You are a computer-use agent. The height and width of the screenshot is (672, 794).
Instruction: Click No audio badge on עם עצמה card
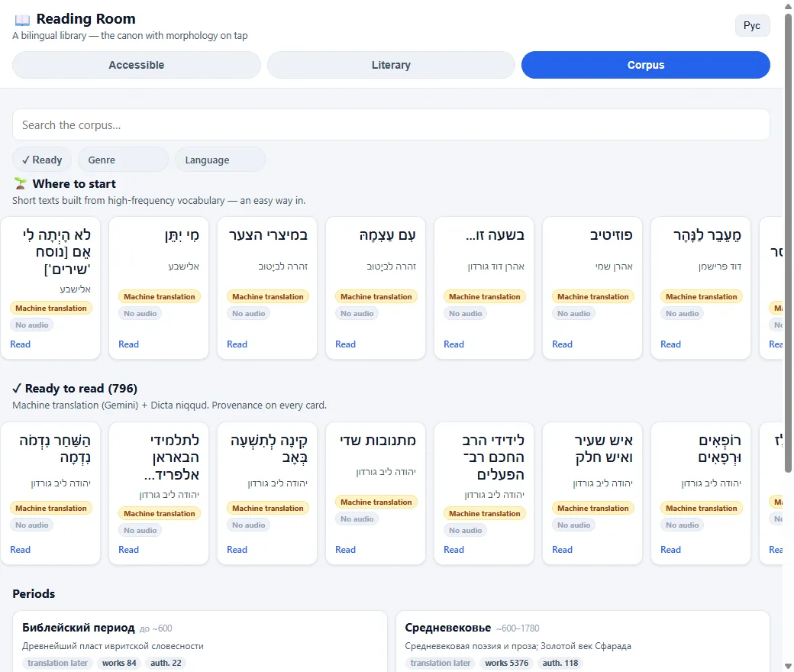(x=357, y=313)
